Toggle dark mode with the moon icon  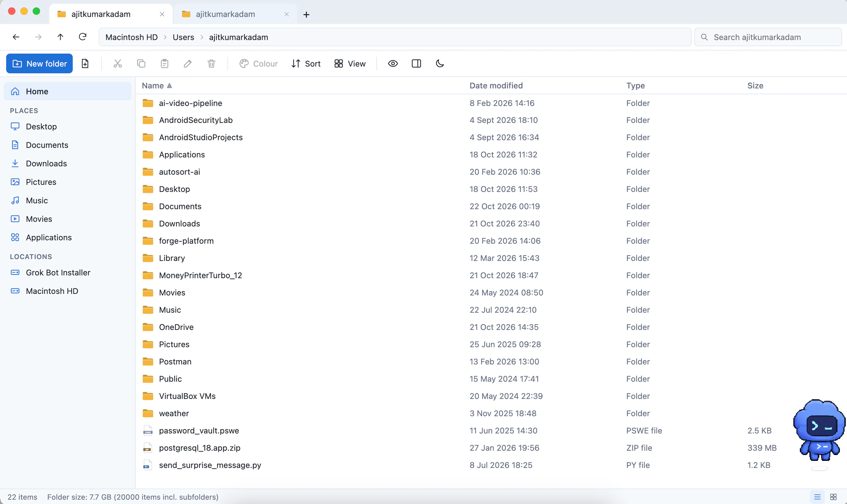tap(440, 63)
